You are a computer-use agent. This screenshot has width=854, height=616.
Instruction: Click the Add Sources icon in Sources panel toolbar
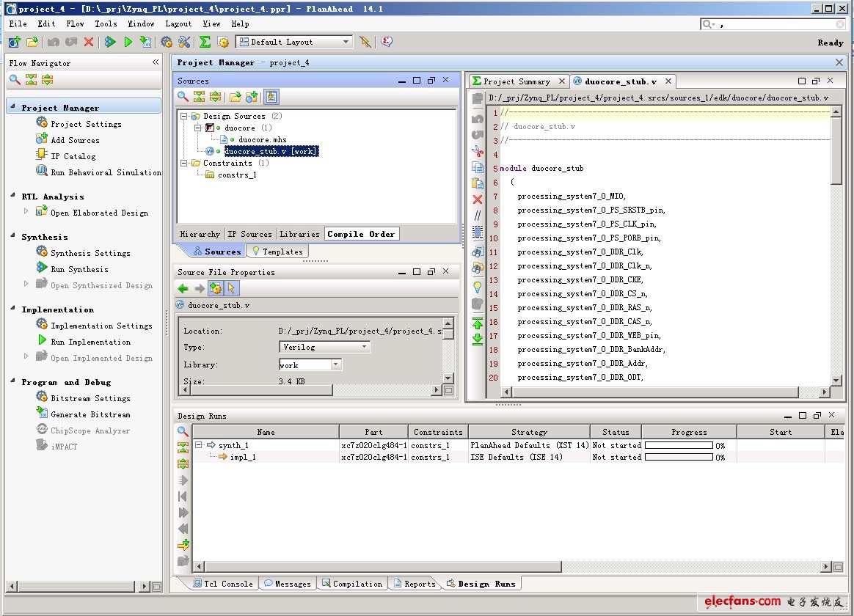252,97
